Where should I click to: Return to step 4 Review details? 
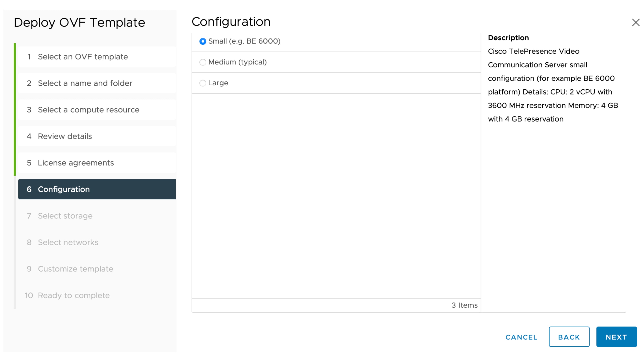pyautogui.click(x=65, y=136)
